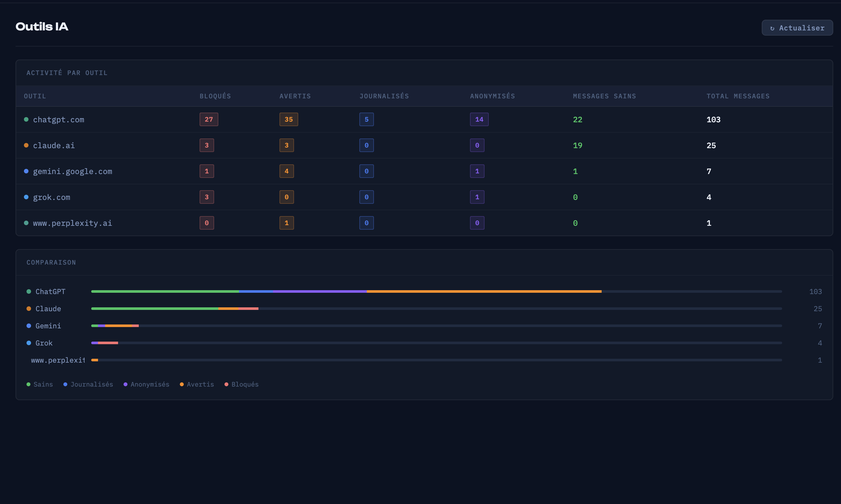Click the Messages Sains column header

pos(604,96)
